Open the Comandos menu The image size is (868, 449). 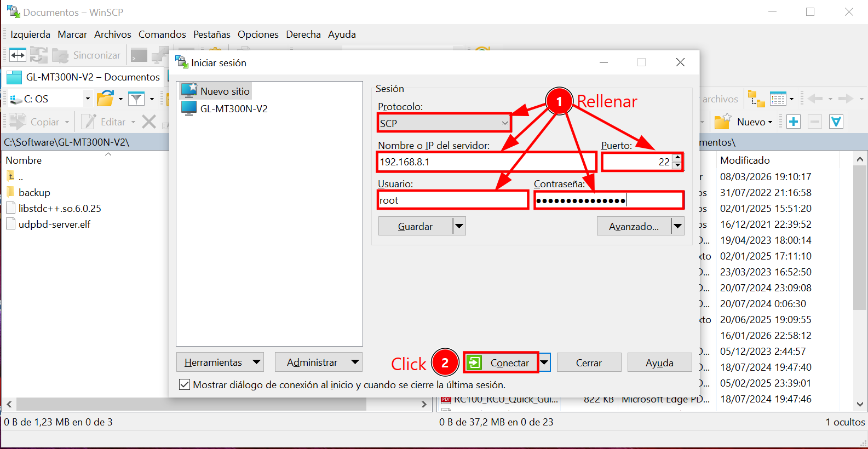click(x=162, y=34)
